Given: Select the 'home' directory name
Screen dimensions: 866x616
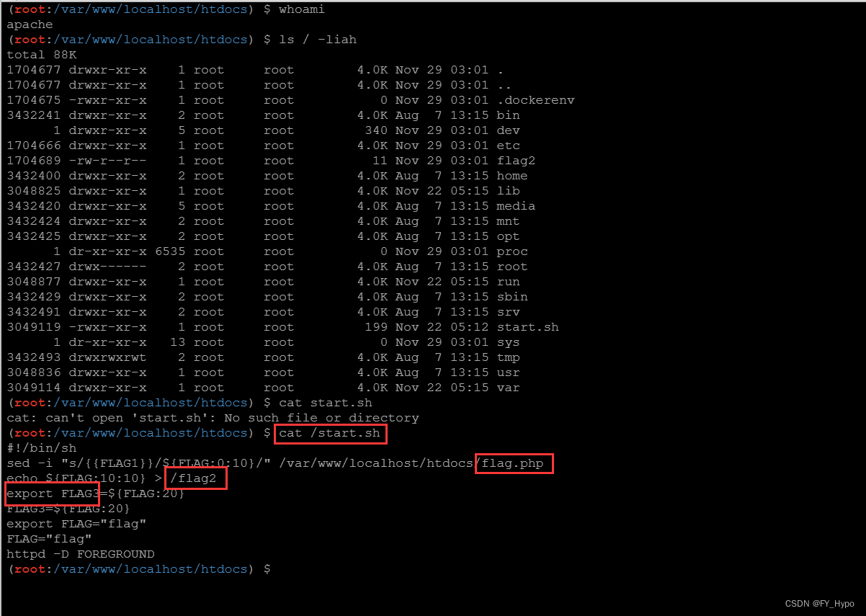Looking at the screenshot, I should [x=512, y=176].
